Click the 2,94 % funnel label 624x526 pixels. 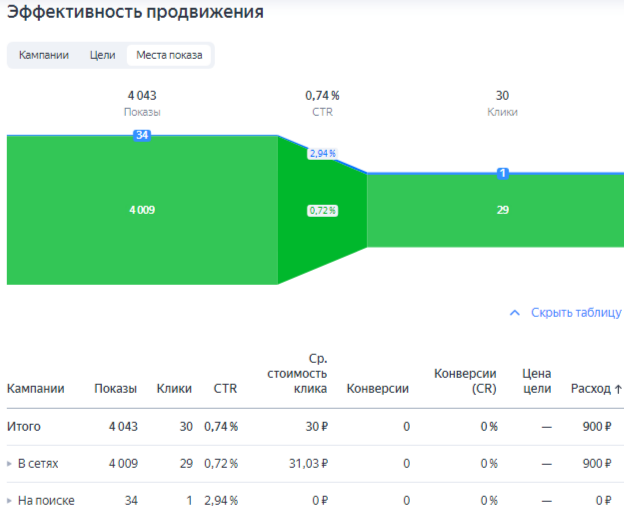pos(322,153)
